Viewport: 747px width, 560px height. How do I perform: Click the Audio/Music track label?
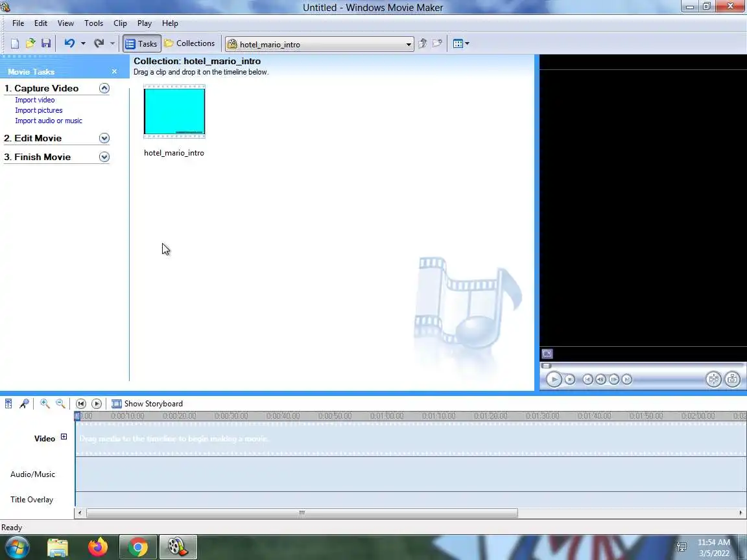(33, 474)
